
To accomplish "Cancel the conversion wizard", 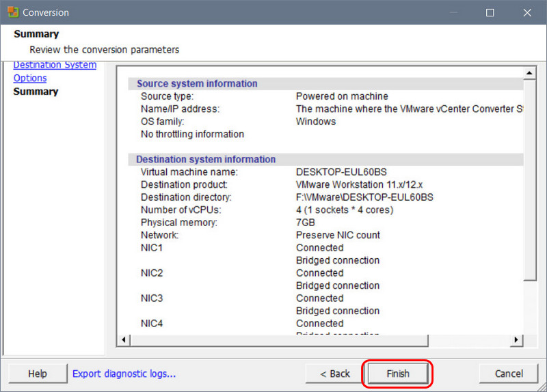I will click(x=509, y=374).
